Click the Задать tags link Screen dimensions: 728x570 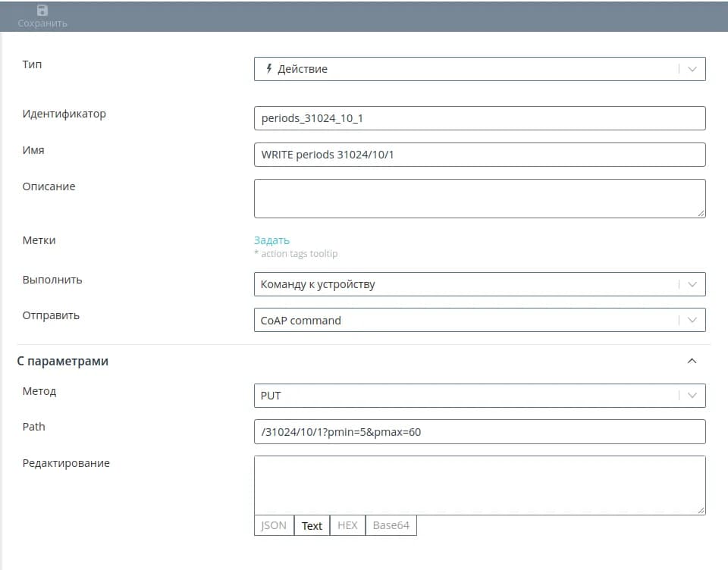(271, 240)
